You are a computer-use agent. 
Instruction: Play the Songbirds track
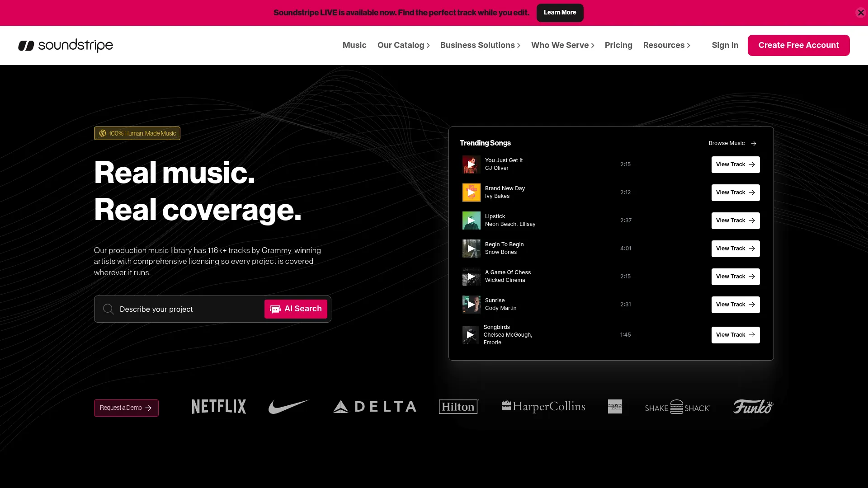pos(471,335)
